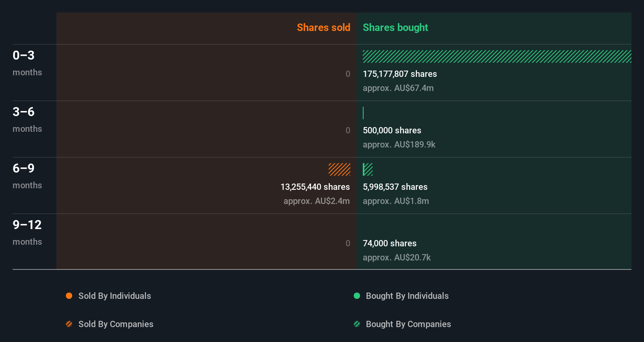Click the approx. AU$67.4m amount
Screen dimensions: 644x342
[398, 88]
